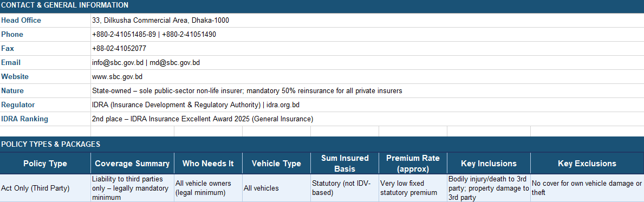This screenshot has height=202, width=644.
Task: Click the Key Inclusions column header
Action: pos(489,164)
